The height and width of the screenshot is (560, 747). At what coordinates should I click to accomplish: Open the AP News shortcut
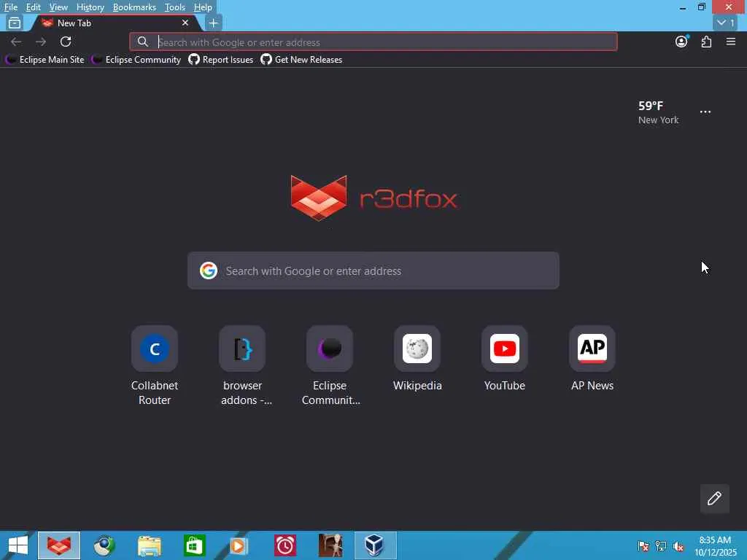click(x=592, y=359)
